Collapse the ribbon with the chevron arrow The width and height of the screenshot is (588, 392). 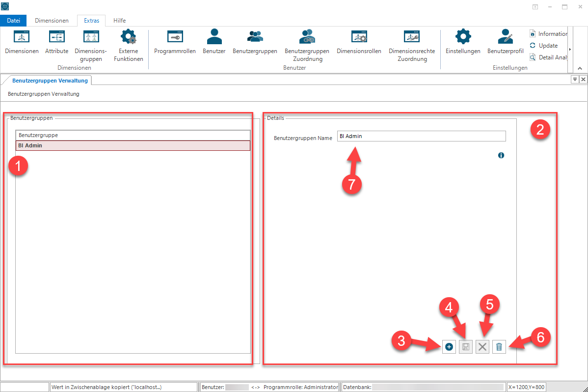[580, 68]
